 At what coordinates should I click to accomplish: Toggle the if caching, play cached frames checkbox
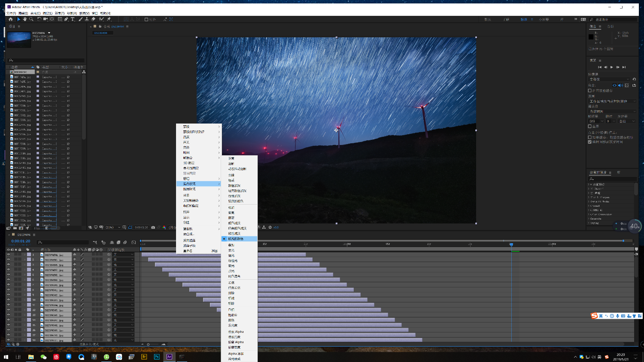click(590, 137)
